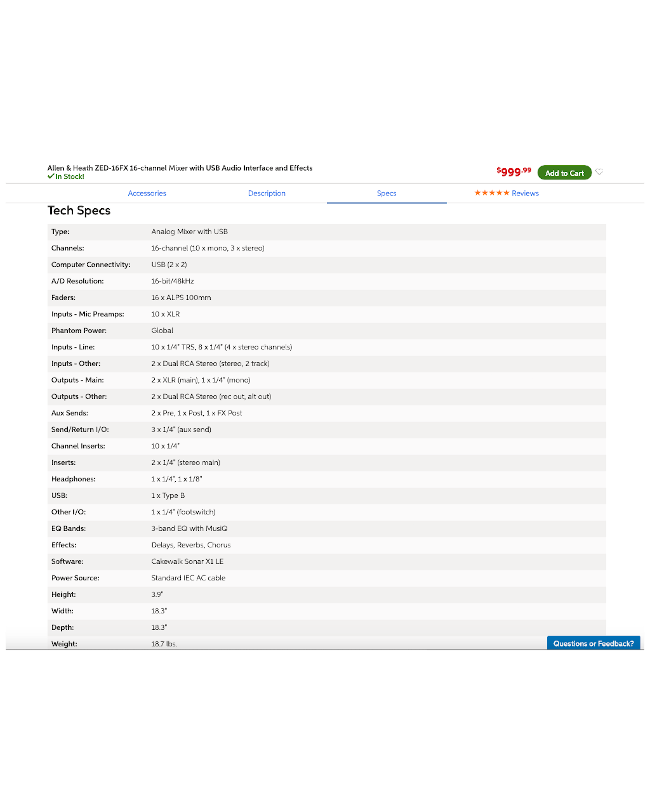Click the 'Faders:' label
Screen dimensions: 650x812
click(63, 298)
